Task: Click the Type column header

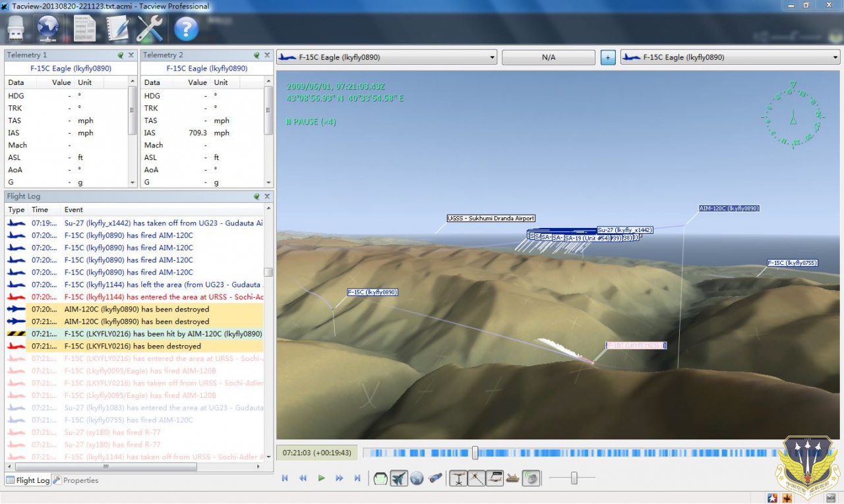Action: [16, 210]
